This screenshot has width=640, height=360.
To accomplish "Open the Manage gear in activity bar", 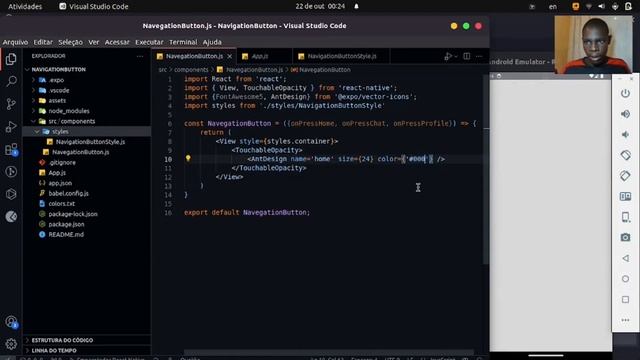I will click(x=11, y=344).
